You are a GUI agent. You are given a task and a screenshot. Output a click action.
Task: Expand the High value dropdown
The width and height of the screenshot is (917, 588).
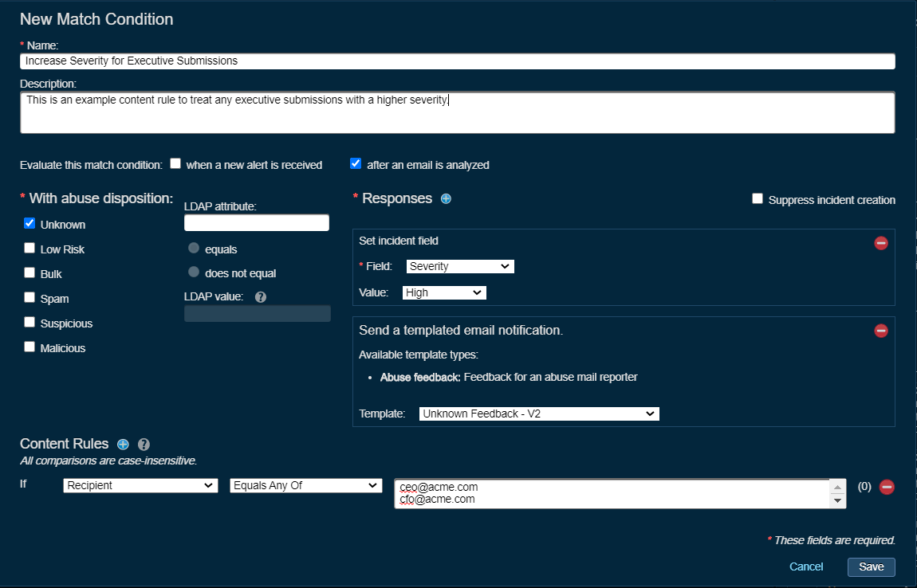pos(444,292)
